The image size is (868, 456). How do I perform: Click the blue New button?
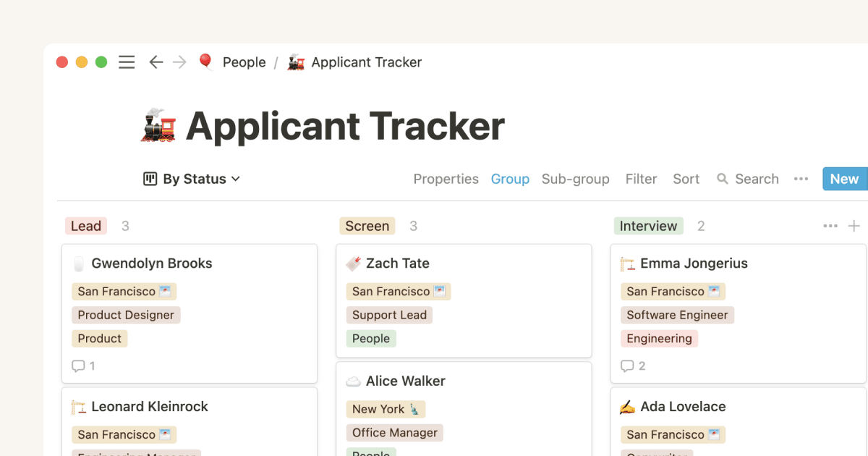pos(844,179)
